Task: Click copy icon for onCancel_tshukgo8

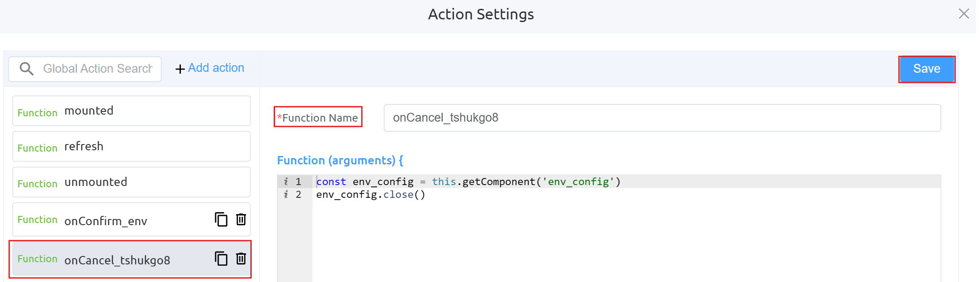Action: pyautogui.click(x=221, y=258)
